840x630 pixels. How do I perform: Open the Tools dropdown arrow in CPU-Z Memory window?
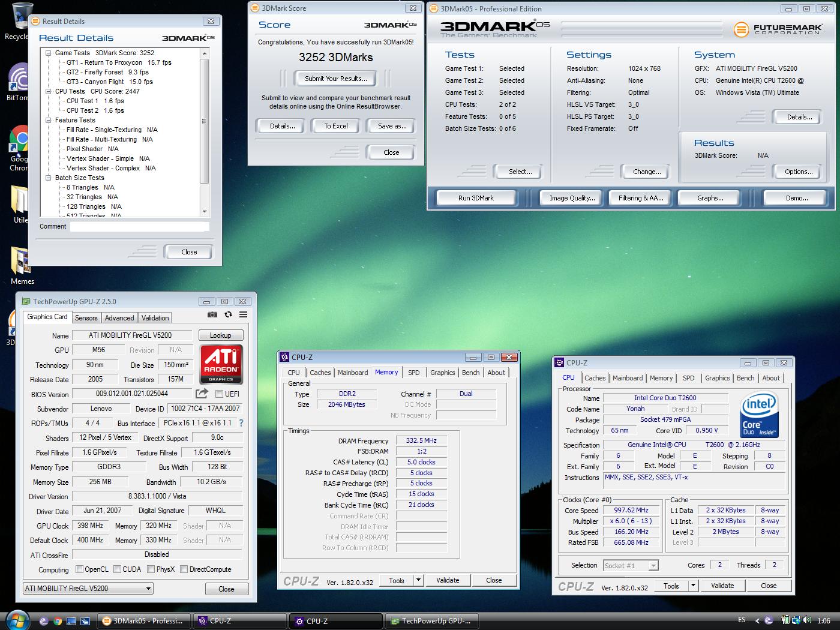(x=419, y=580)
